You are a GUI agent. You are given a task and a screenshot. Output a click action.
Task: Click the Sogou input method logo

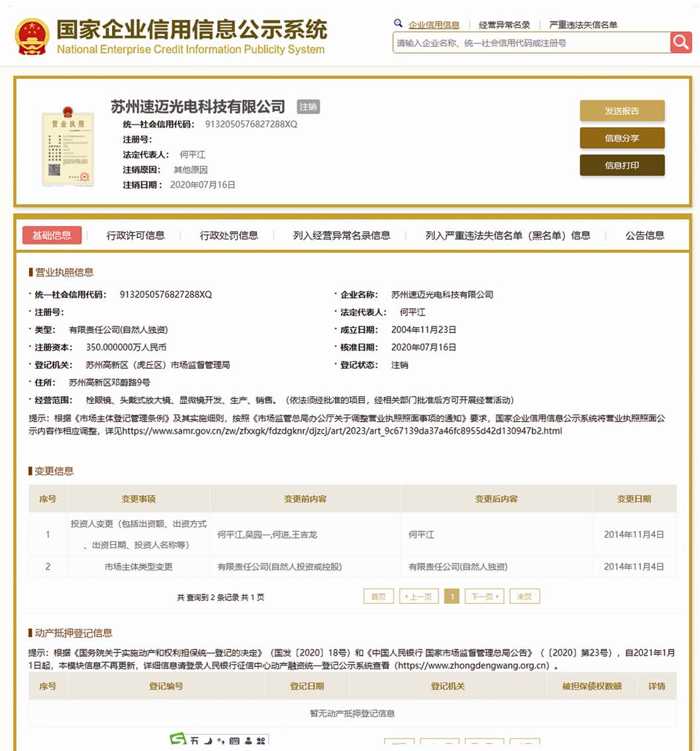(x=178, y=740)
